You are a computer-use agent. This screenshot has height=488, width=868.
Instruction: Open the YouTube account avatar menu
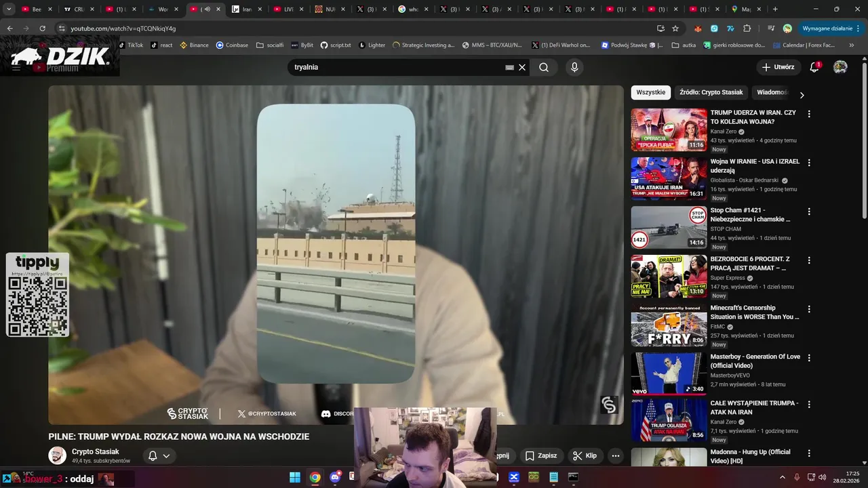(x=840, y=67)
